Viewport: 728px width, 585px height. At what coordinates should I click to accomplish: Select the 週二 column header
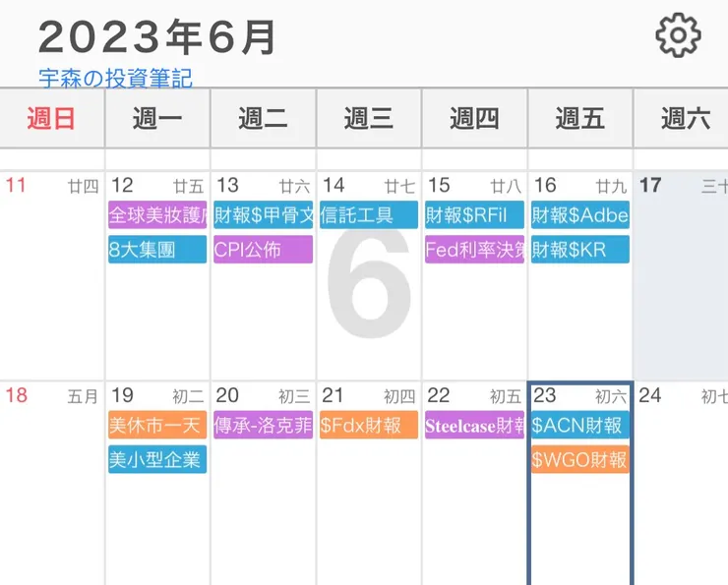click(x=263, y=118)
